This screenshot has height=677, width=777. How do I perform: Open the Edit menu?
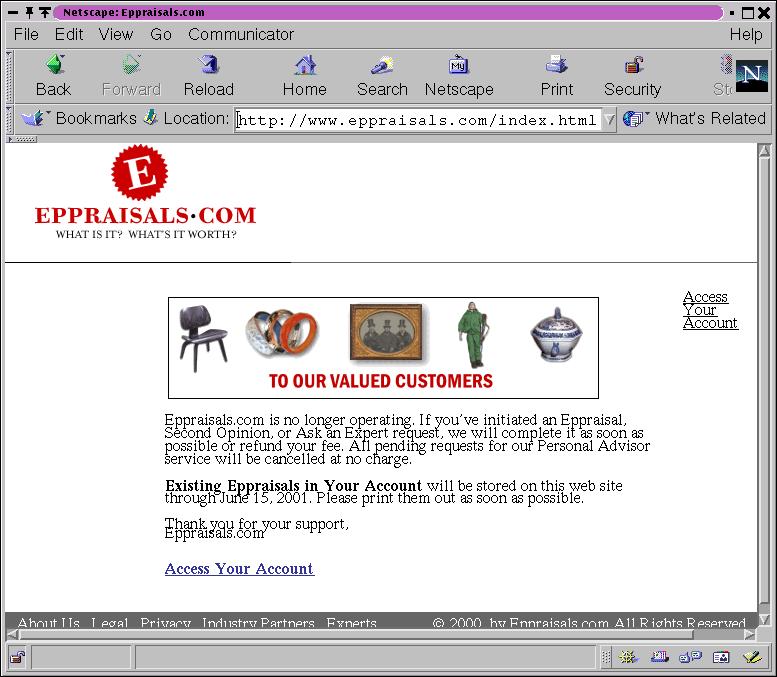click(x=69, y=34)
